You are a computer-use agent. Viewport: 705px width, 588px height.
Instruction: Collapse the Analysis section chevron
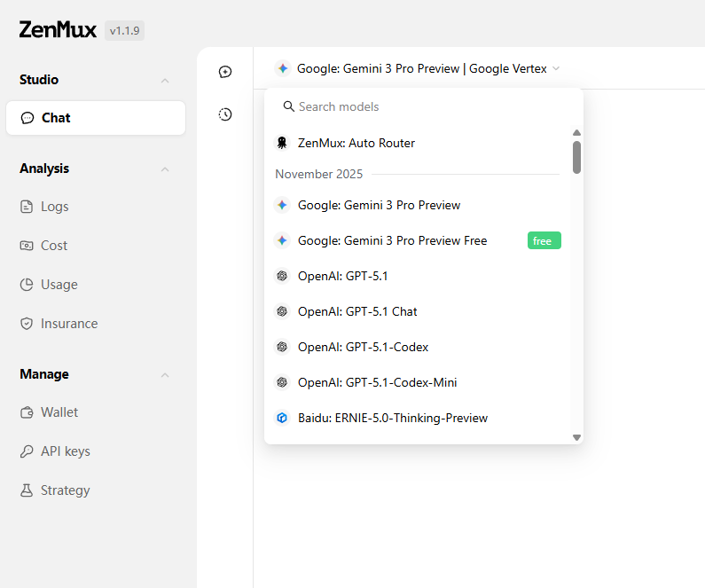tap(165, 169)
